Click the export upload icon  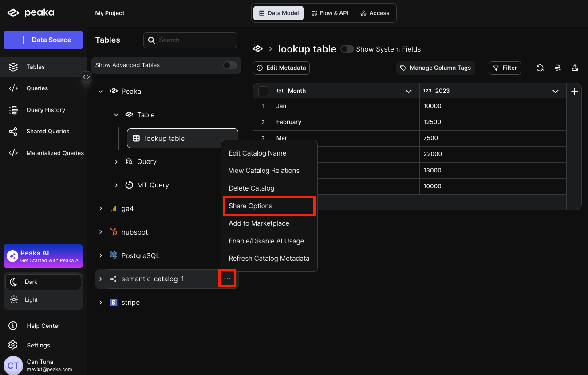coord(575,68)
